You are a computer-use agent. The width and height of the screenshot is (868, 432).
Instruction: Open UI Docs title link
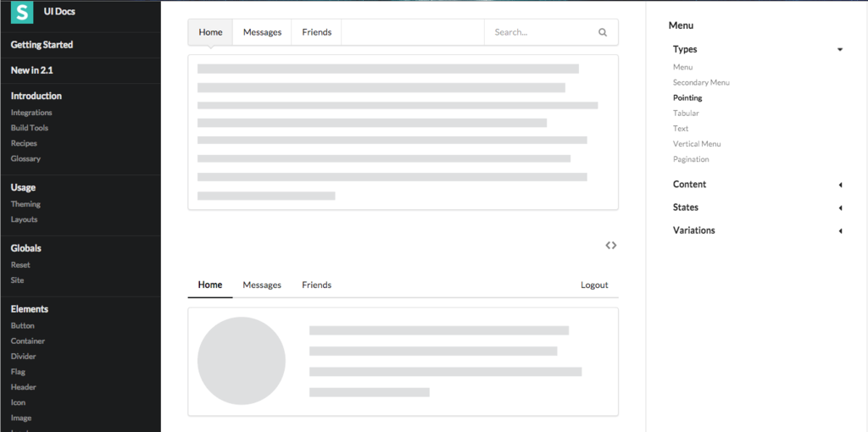tap(59, 11)
